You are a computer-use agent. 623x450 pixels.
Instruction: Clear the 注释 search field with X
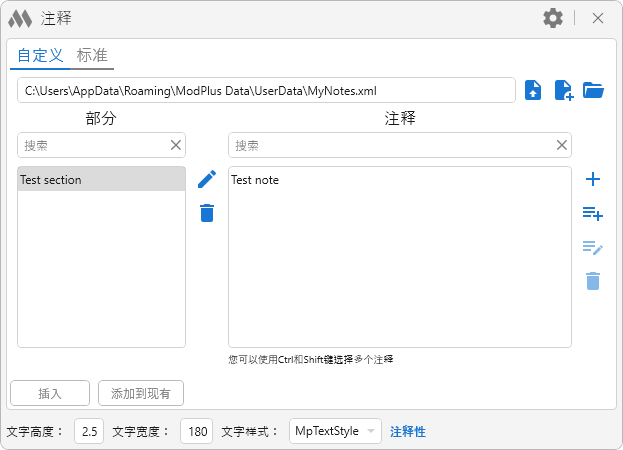coord(562,145)
